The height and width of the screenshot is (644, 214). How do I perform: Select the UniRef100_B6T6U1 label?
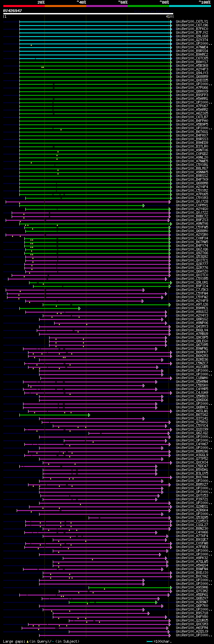(192, 132)
